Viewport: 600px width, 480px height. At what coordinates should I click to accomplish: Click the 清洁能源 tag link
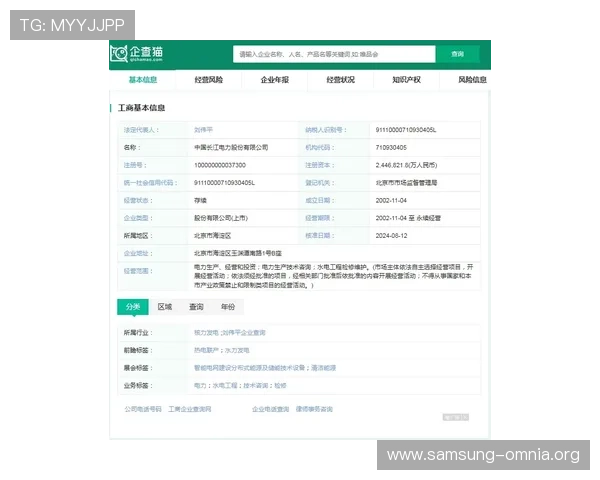[323, 367]
